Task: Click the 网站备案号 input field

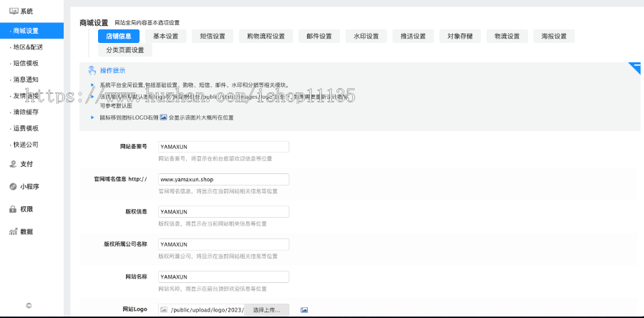Action: tap(223, 147)
